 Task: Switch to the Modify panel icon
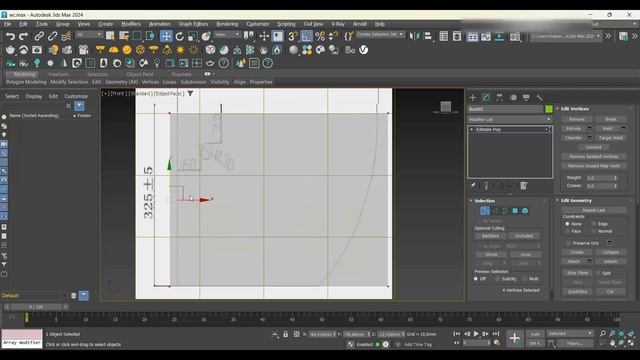[486, 98]
